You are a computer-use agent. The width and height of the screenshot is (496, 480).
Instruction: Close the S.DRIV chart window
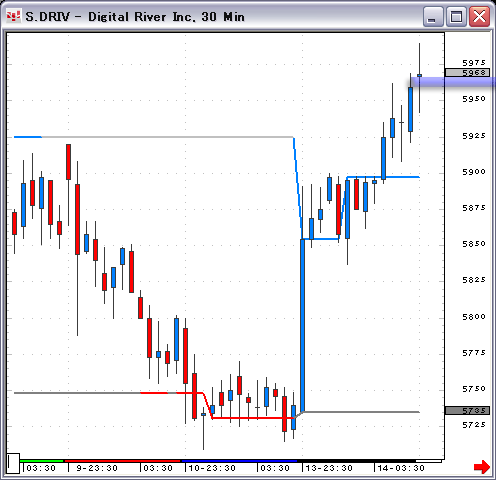[x=479, y=16]
